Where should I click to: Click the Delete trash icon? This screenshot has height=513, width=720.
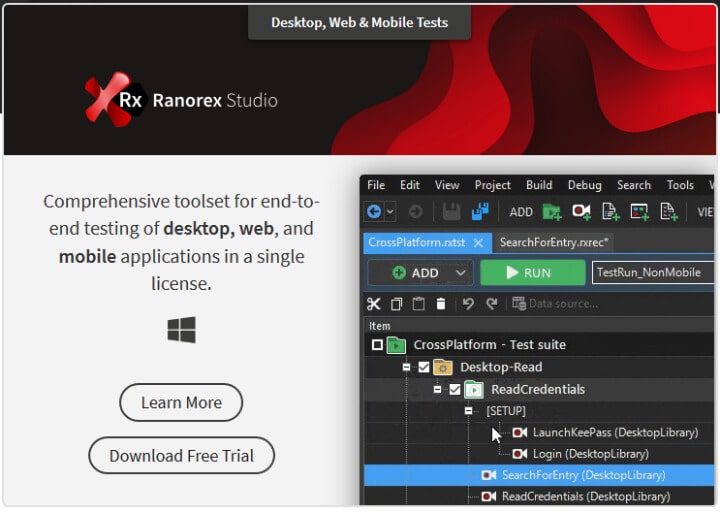(441, 304)
